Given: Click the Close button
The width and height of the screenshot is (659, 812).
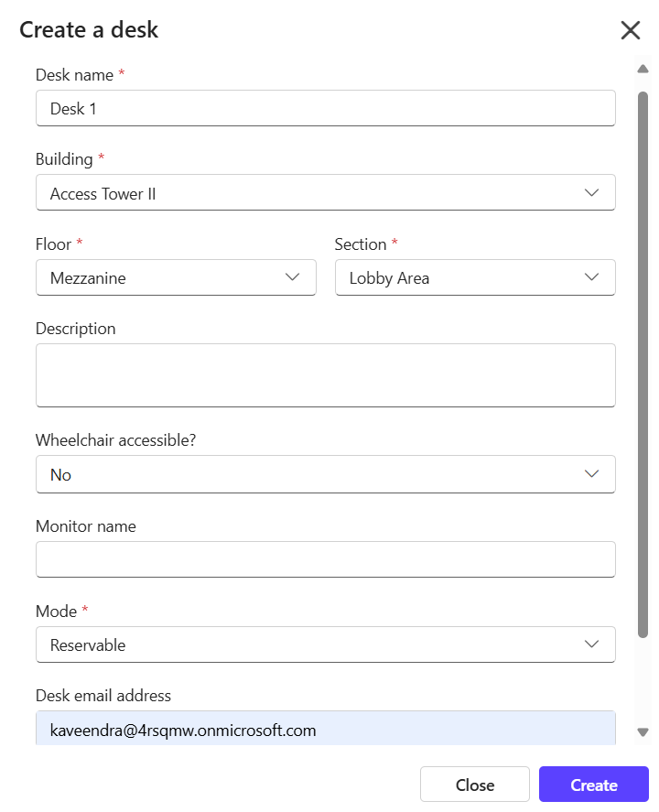Looking at the screenshot, I should (474, 784).
